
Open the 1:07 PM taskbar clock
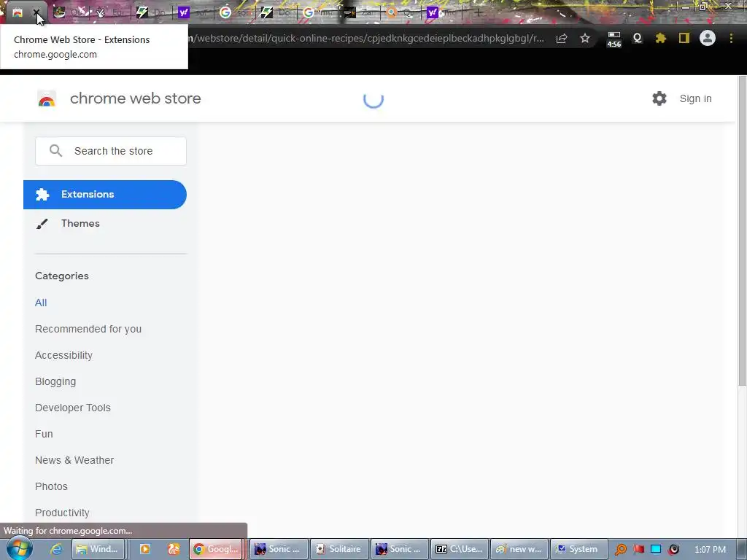[710, 549]
